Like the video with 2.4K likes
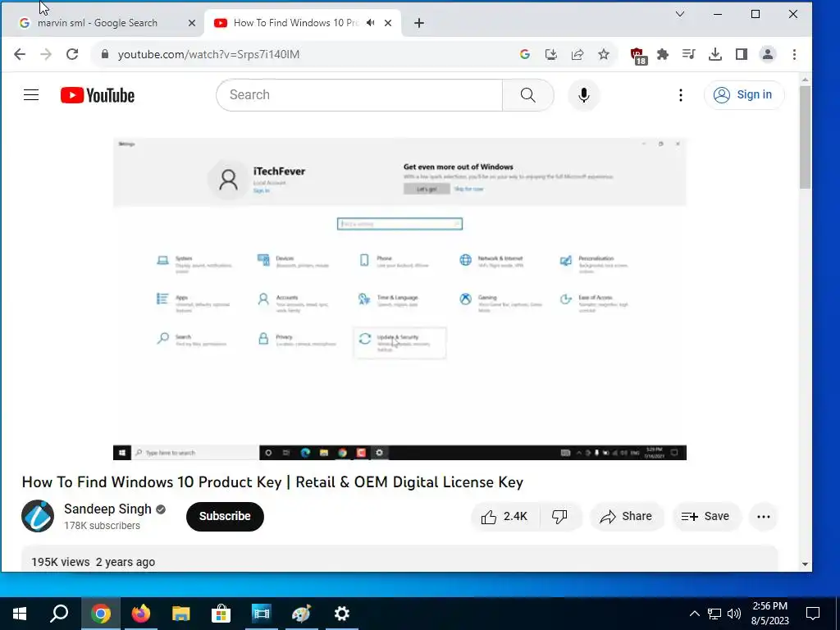 pyautogui.click(x=504, y=517)
